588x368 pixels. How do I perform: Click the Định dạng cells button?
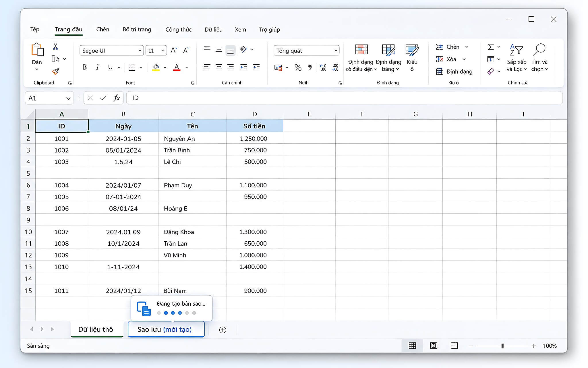[x=454, y=72]
